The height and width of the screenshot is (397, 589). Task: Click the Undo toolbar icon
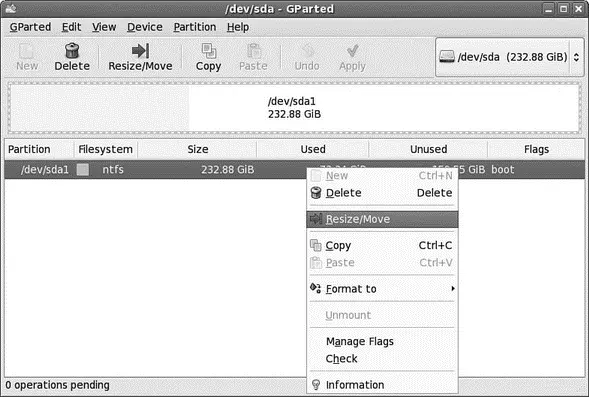(307, 51)
